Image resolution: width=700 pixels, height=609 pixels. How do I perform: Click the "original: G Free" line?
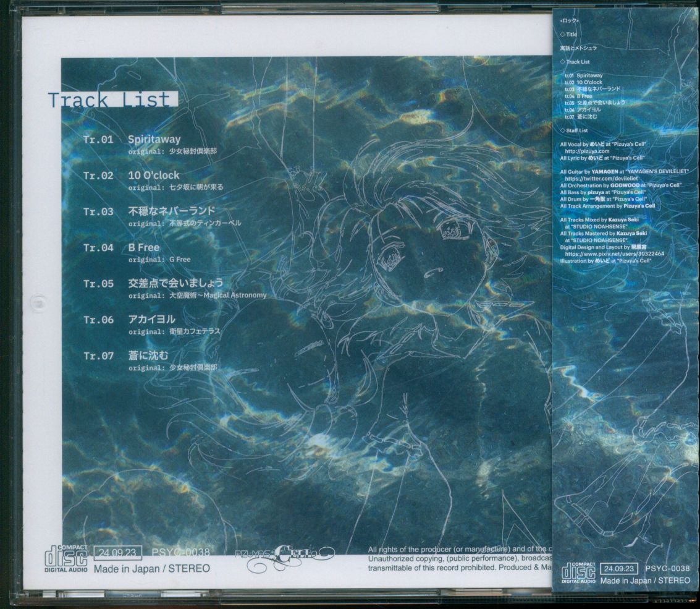pos(159,260)
